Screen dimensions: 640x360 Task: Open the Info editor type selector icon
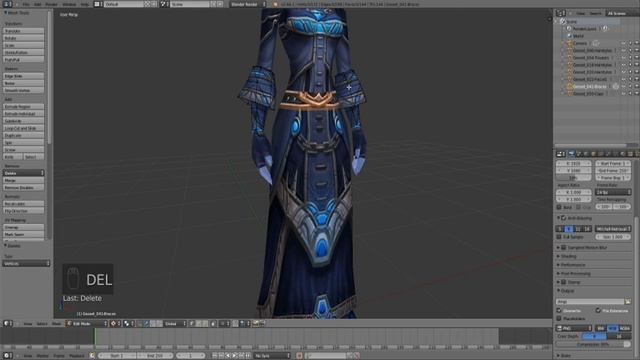coord(7,4)
